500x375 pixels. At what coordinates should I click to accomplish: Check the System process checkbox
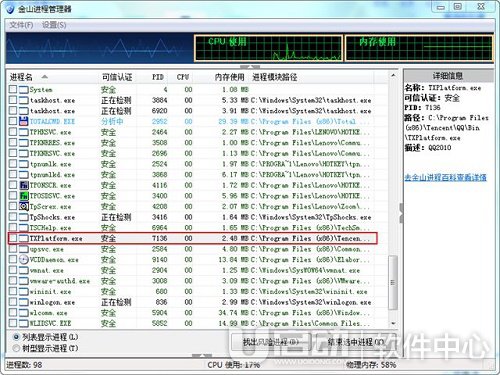click(x=13, y=89)
